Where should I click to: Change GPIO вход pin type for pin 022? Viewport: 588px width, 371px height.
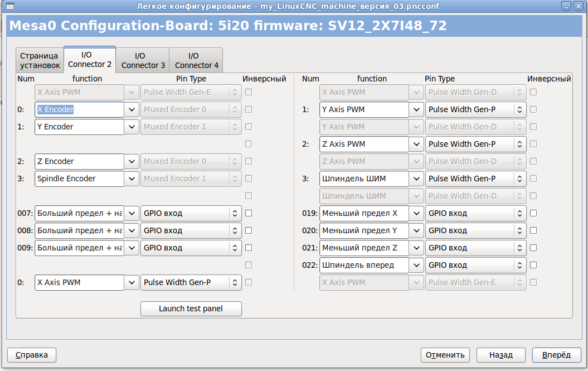click(x=475, y=265)
